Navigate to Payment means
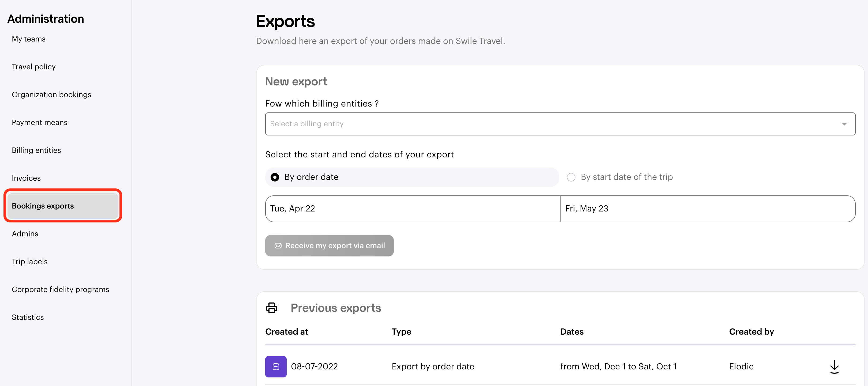This screenshot has height=386, width=868. [x=40, y=122]
